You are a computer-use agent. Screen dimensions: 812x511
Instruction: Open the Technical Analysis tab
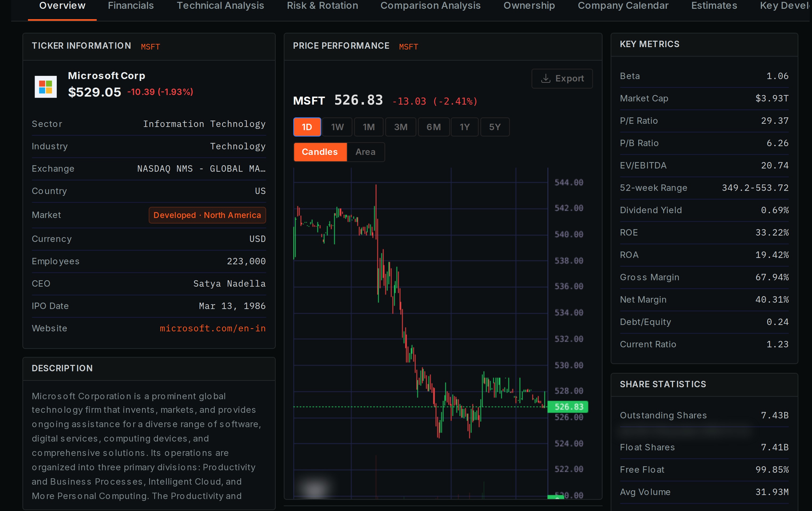click(x=220, y=6)
